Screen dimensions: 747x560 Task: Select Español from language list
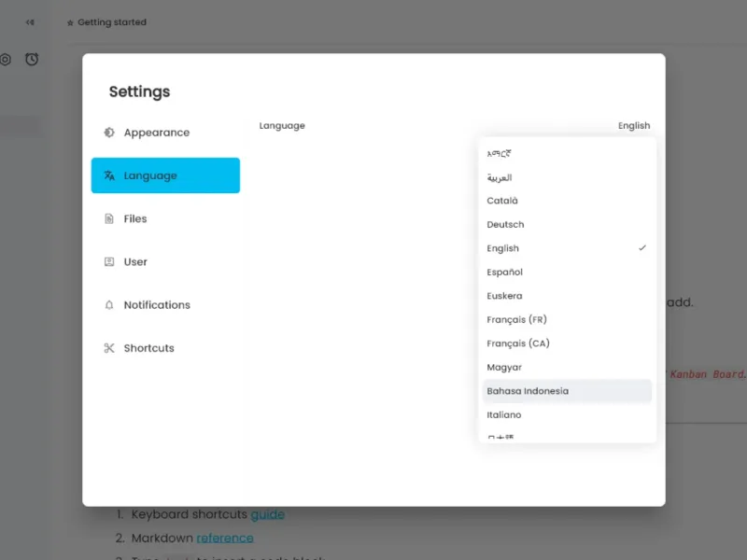567,272
